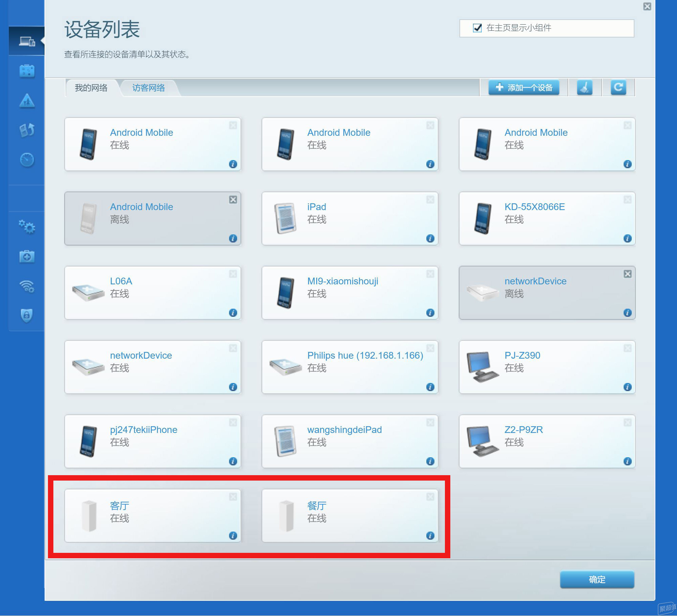Open the media prioritization arrows icon
The image size is (677, 616).
click(x=27, y=130)
